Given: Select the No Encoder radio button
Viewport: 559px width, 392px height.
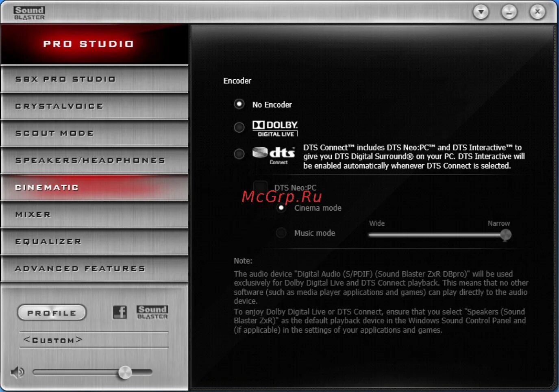Looking at the screenshot, I should click(239, 104).
